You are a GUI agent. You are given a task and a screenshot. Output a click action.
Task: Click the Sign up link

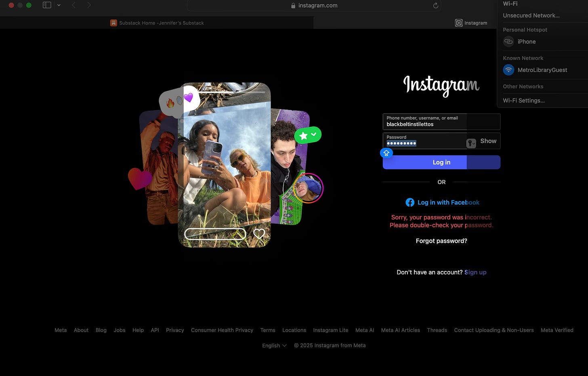click(x=475, y=272)
